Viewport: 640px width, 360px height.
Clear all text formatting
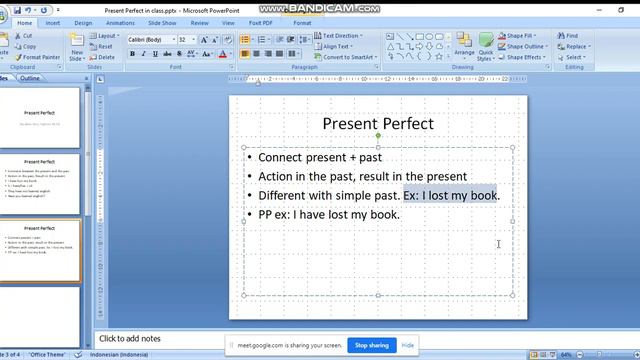pos(228,40)
